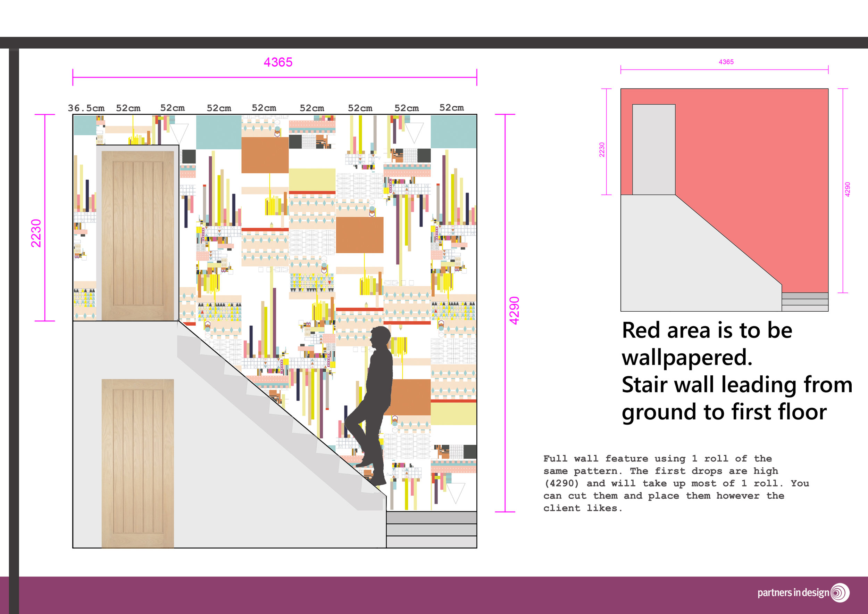Click the large 4290 height dimension text
Screen dimensions: 868x614
coord(514,310)
